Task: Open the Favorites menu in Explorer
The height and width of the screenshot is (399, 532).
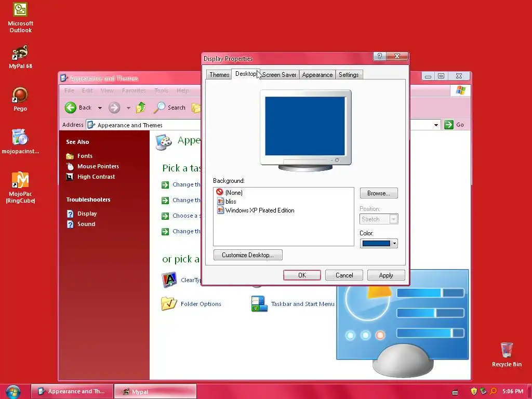Action: click(x=134, y=90)
